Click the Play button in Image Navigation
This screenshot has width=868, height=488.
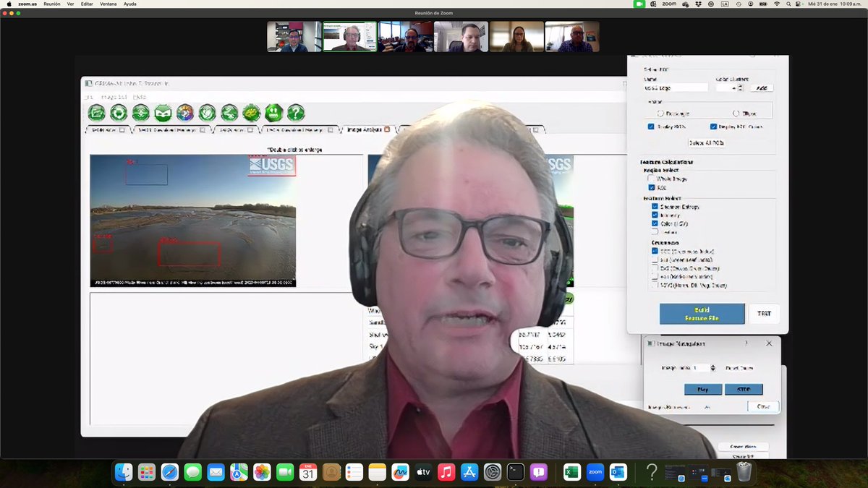[x=702, y=389]
